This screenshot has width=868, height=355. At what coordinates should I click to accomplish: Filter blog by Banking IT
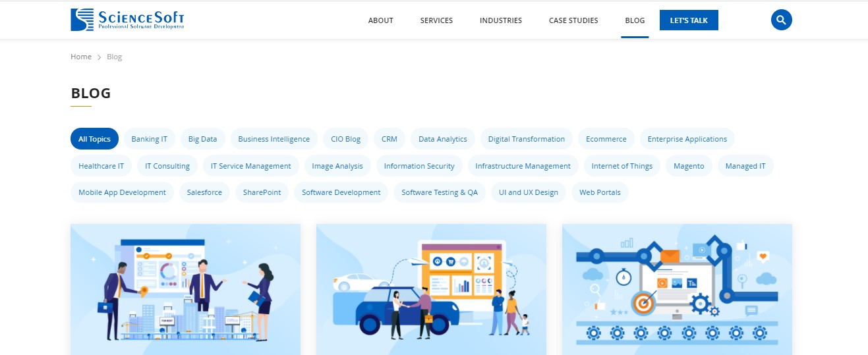point(150,139)
